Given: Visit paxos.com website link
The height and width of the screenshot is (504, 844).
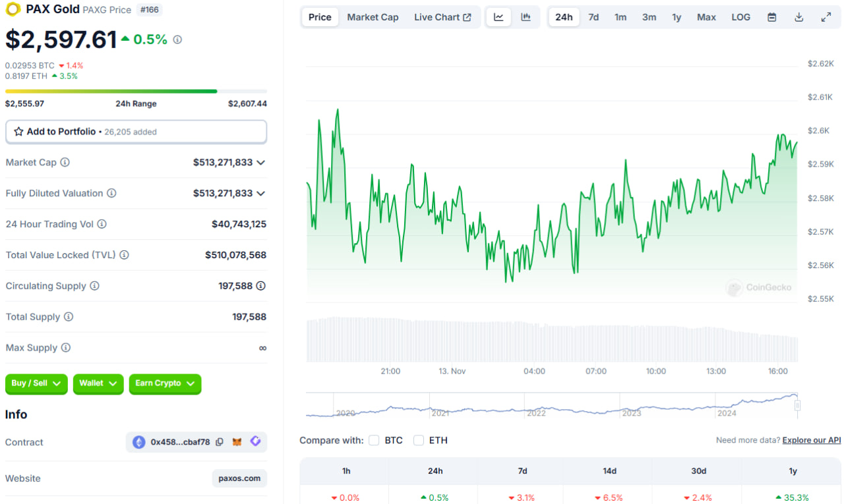Looking at the screenshot, I should click(239, 478).
